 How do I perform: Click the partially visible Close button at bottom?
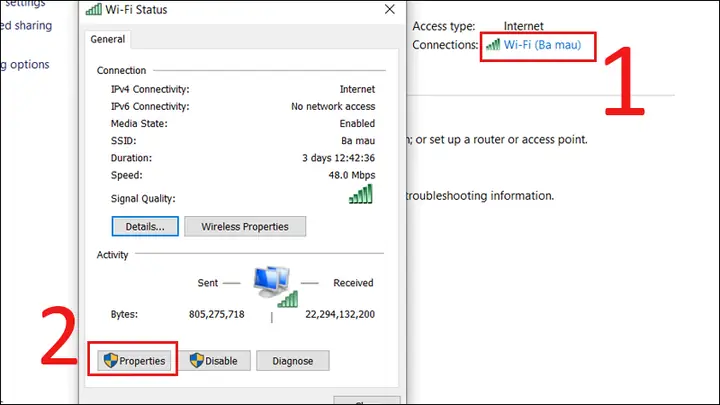pos(367,400)
